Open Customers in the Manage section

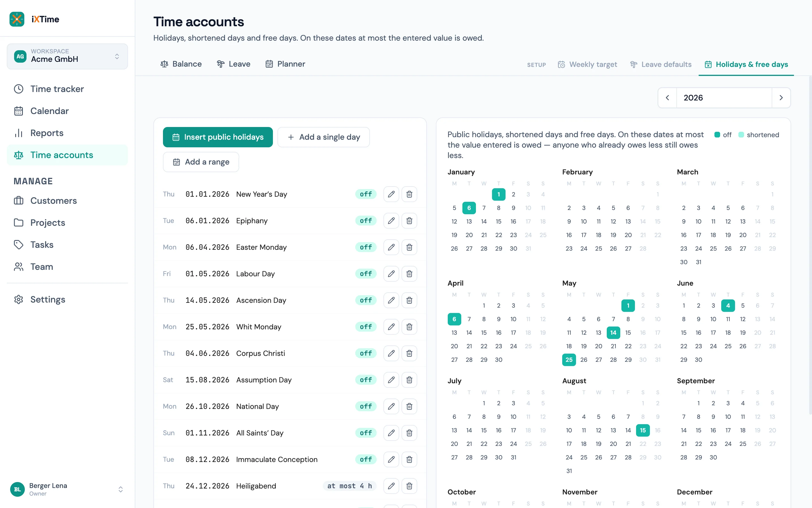(x=67, y=201)
